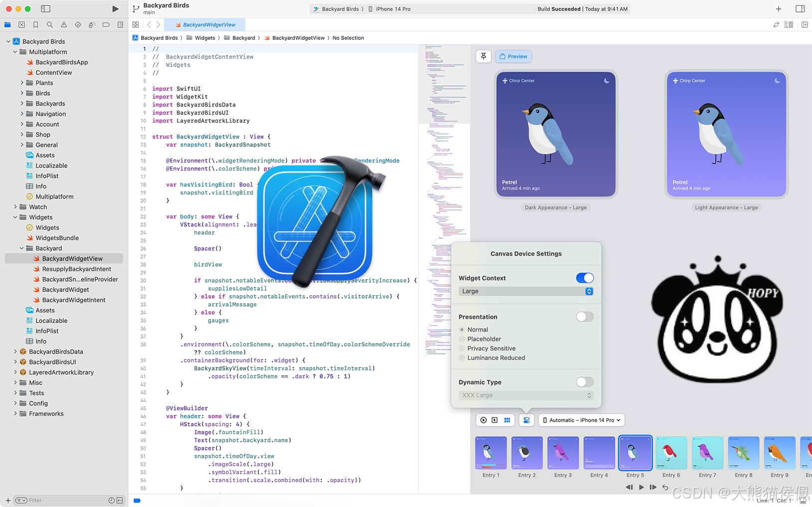Screen dimensions: 812x507
Task: Open the Report navigator icon
Action: tap(120, 24)
